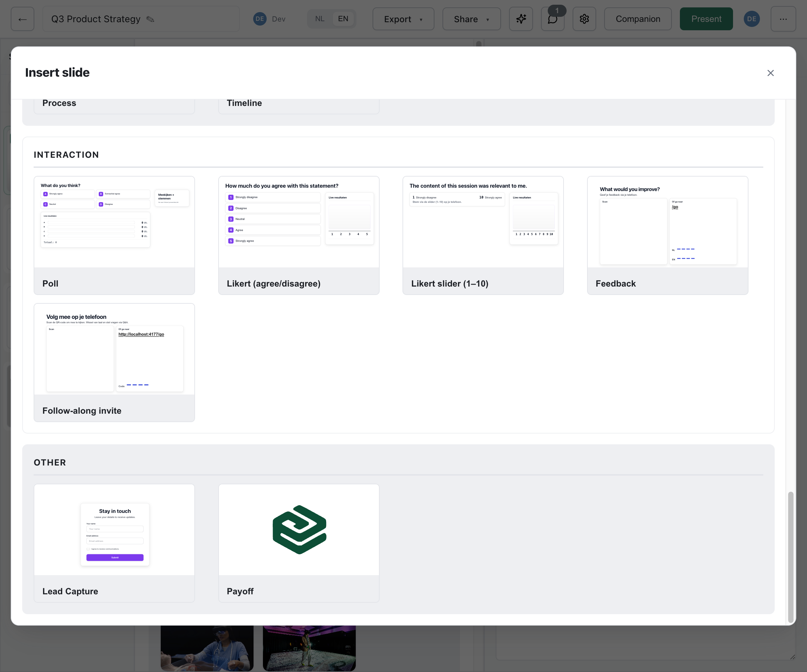The image size is (807, 672).
Task: Choose the Likert (agree/disagree) template
Action: tap(299, 235)
